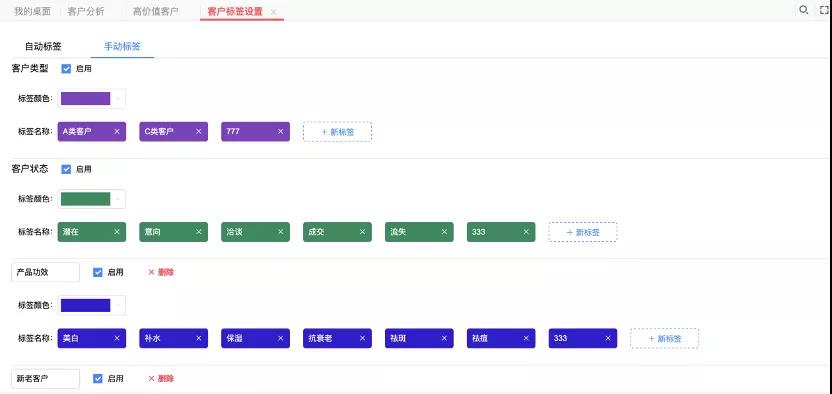This screenshot has height=394, width=832.
Task: Expand the green tag color dropdown arrow
Action: (x=118, y=199)
